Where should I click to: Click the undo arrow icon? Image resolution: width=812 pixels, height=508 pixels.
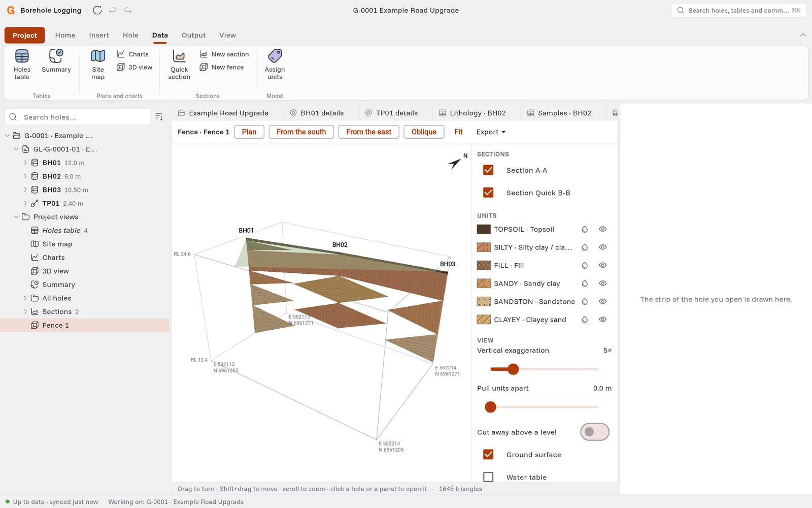[x=113, y=10]
